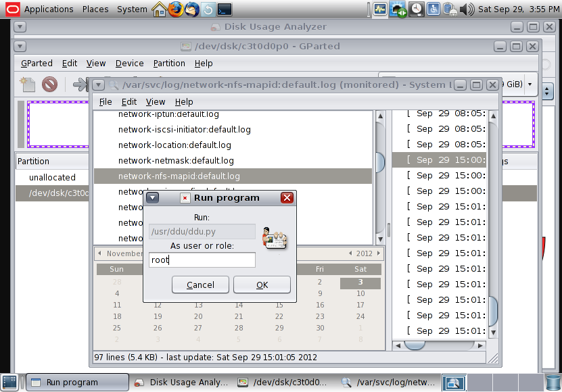Open the Home folder launcher icon
This screenshot has width=562, height=392.
(159, 9)
